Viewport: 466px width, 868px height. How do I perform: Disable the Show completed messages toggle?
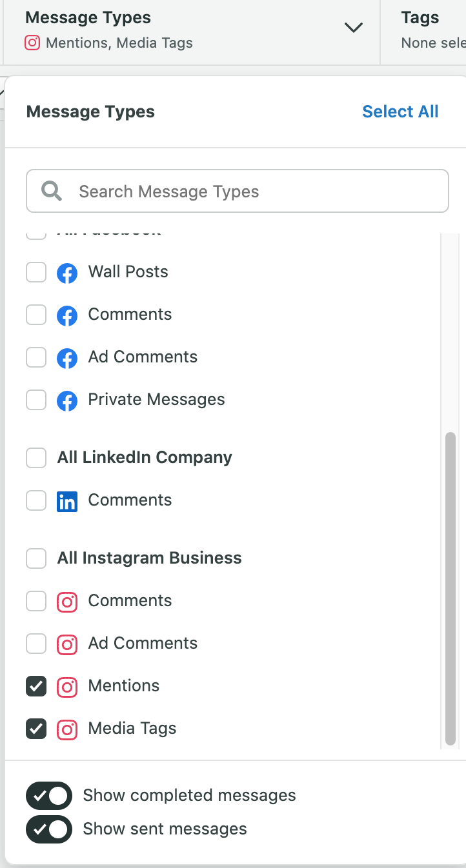tap(49, 796)
